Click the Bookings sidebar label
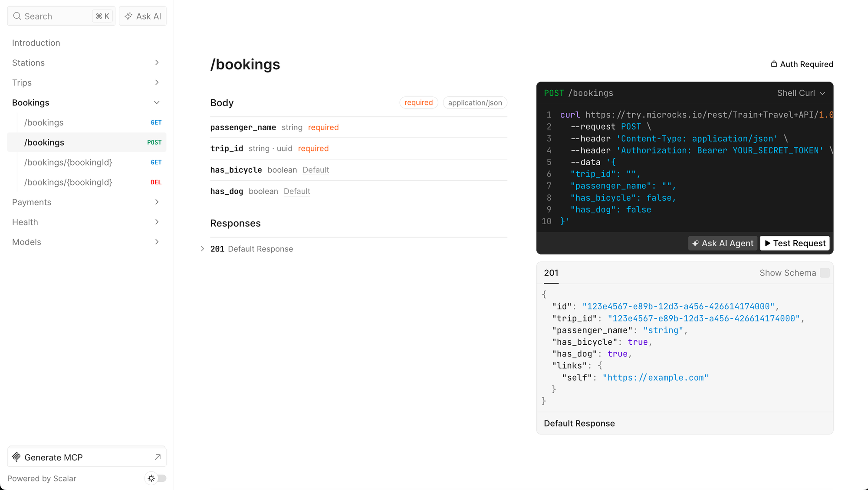This screenshot has height=490, width=868. coord(31,103)
